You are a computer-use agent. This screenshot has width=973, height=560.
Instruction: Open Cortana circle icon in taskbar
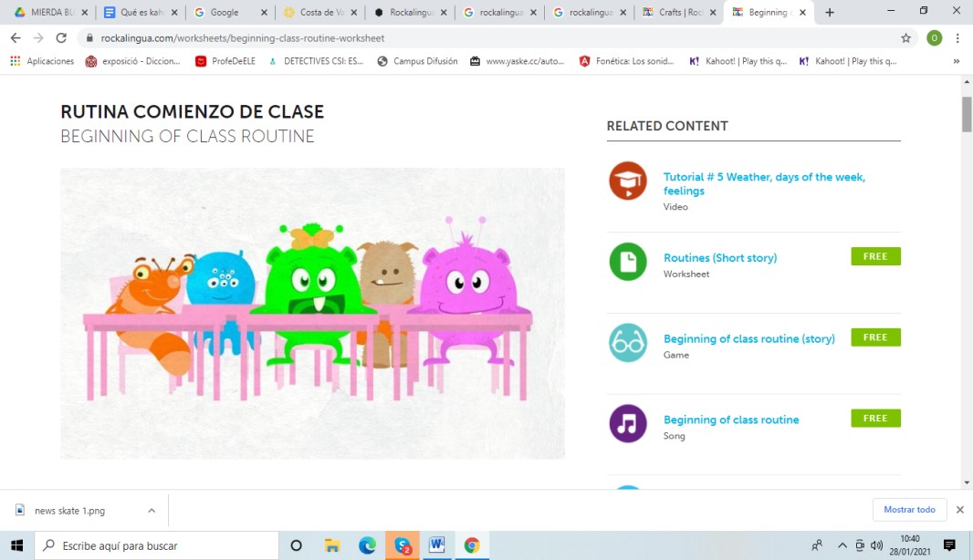[x=296, y=545]
